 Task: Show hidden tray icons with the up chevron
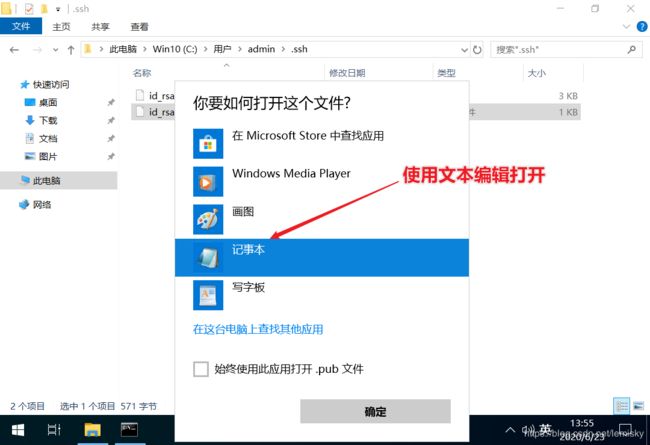click(510, 430)
